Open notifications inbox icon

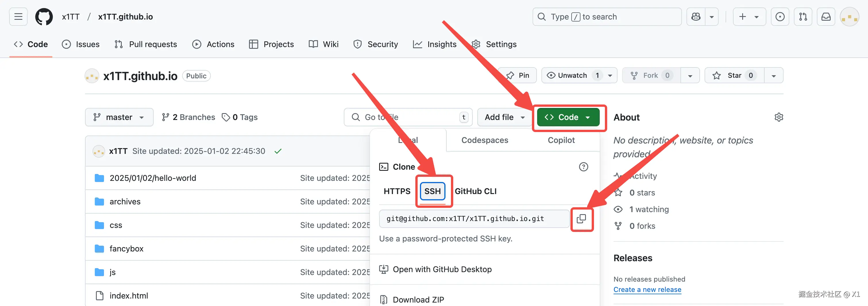[826, 16]
